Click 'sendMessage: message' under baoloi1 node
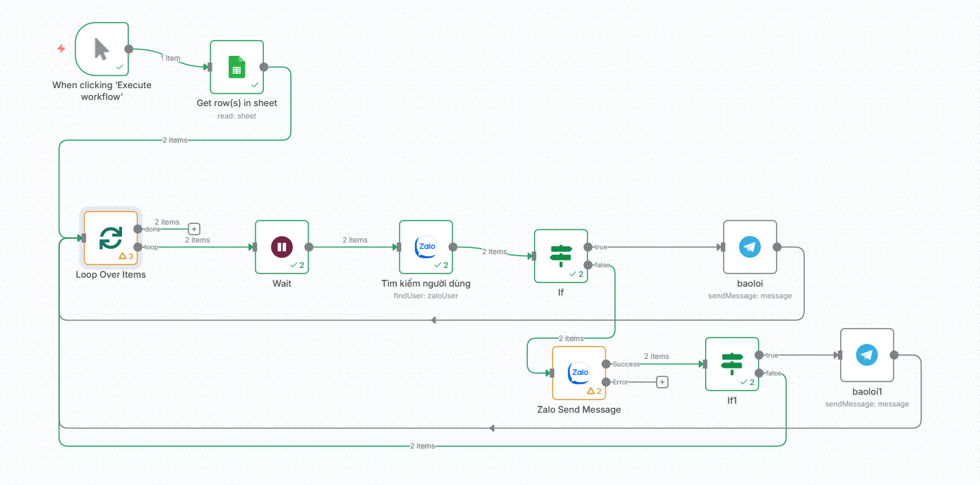 [867, 404]
